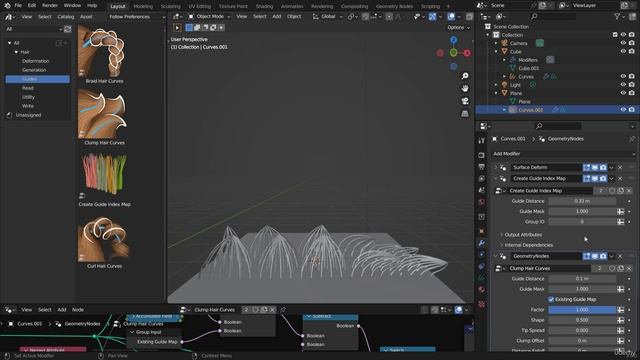Screen dimensions: 640x360
Task: Unlink the Clump Hair Curves node group
Action: click(x=629, y=269)
